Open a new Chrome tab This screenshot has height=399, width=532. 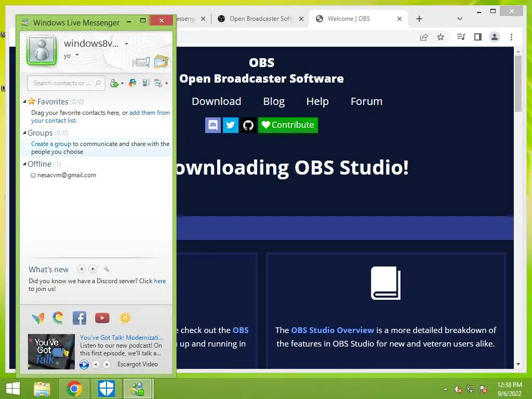click(419, 19)
